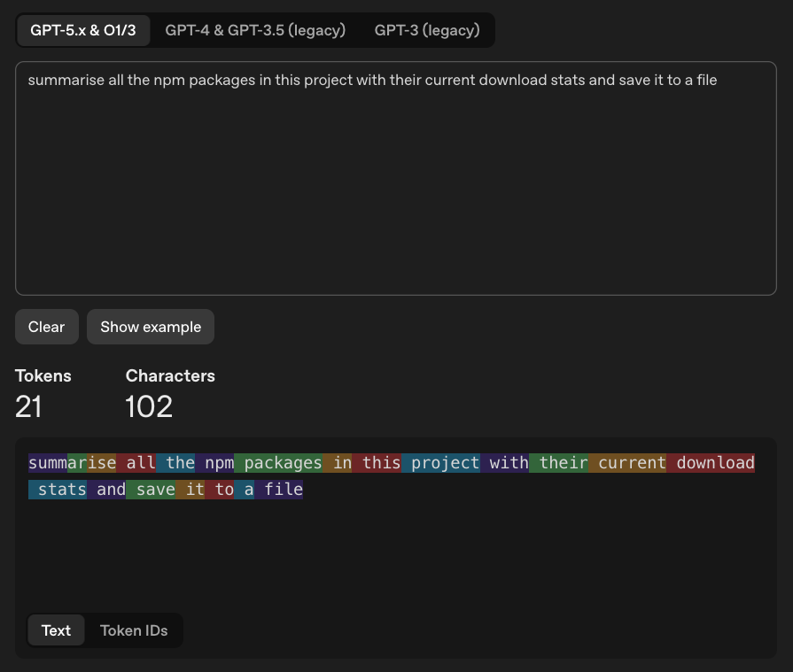Viewport: 793px width, 672px height.
Task: Click the 'this' token highlight
Action: 377,463
